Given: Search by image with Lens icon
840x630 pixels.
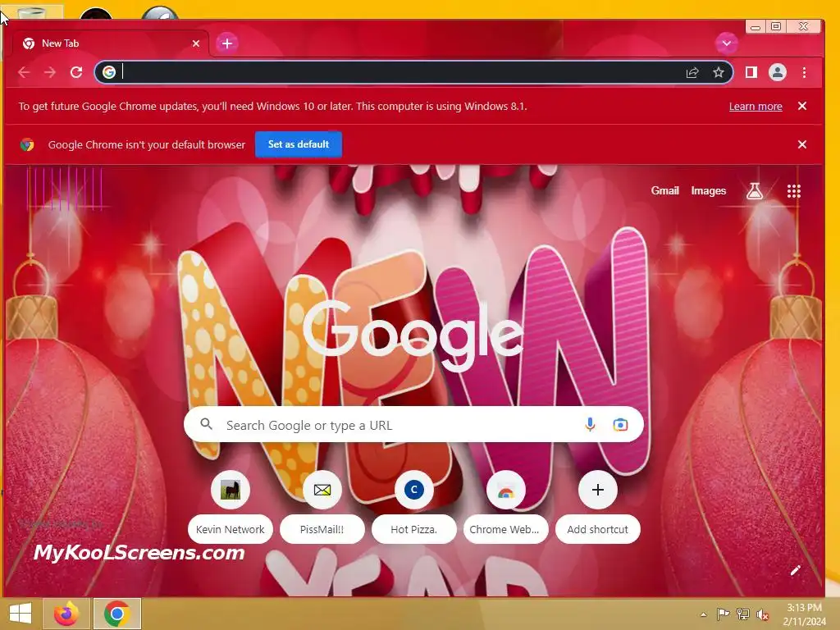Looking at the screenshot, I should point(620,425).
